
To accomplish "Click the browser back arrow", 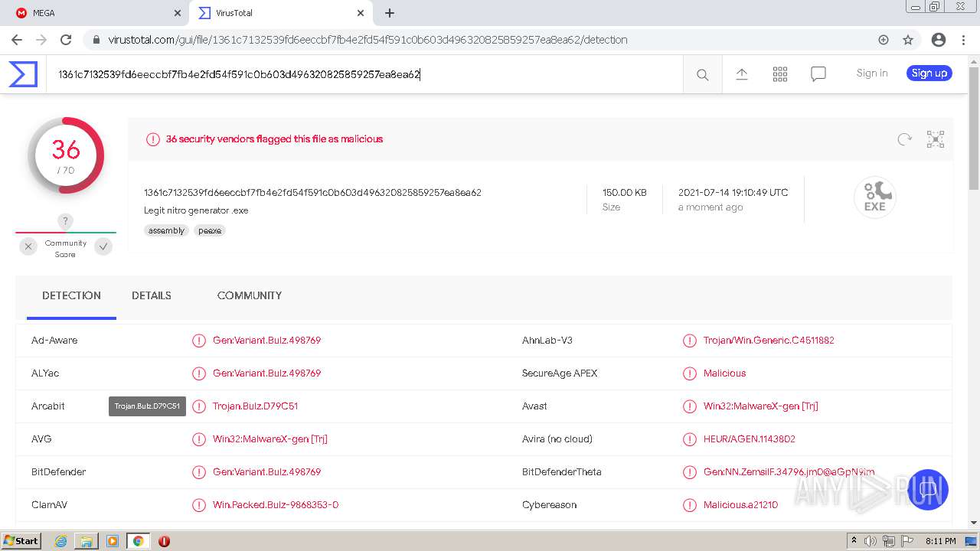I will pyautogui.click(x=17, y=40).
